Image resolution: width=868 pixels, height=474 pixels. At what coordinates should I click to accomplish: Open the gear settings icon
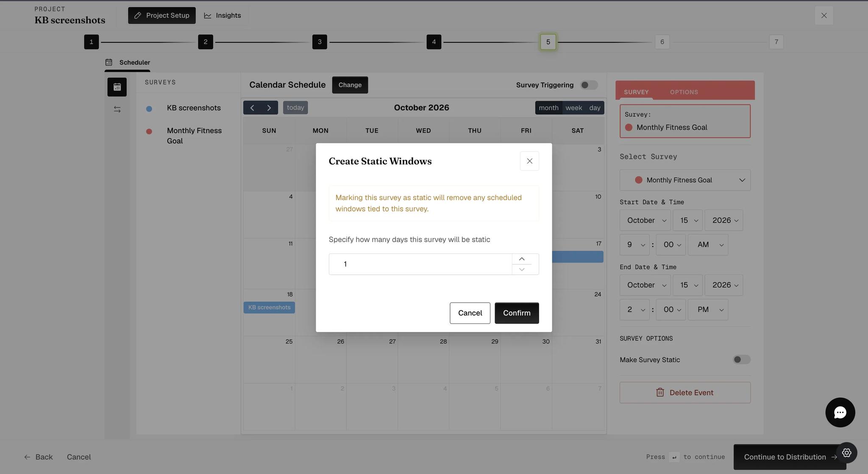click(846, 453)
